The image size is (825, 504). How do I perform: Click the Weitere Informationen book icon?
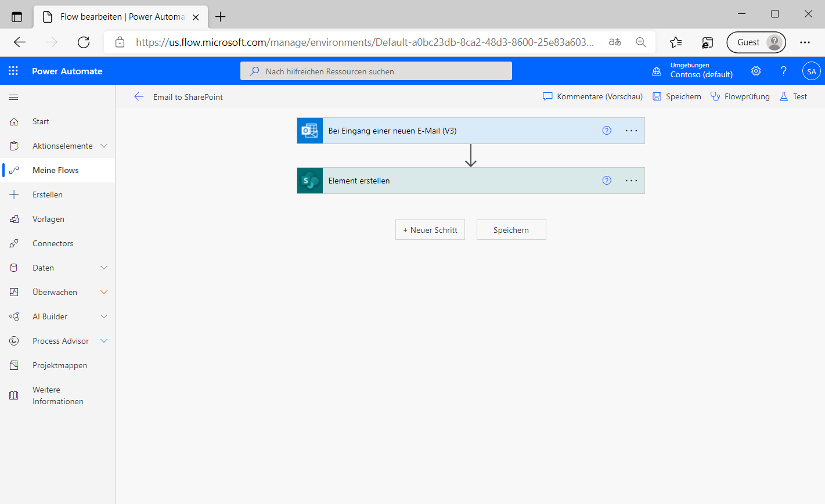[x=14, y=395]
